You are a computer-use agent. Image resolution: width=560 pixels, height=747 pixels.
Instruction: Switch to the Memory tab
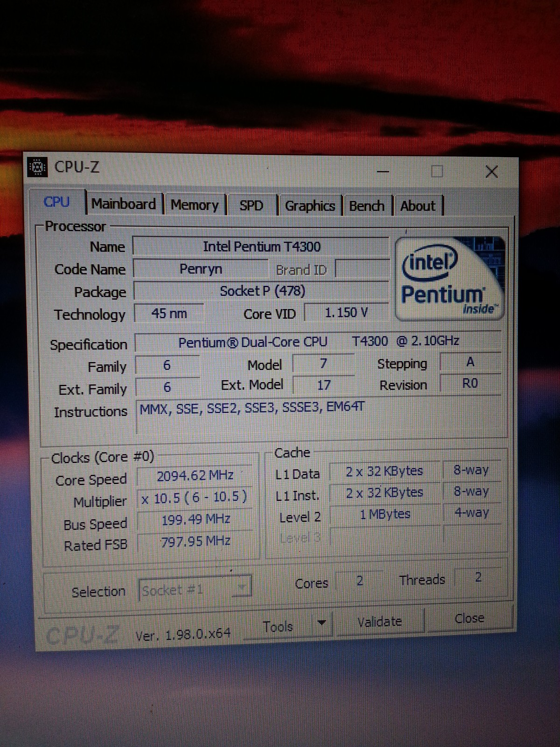coord(195,205)
